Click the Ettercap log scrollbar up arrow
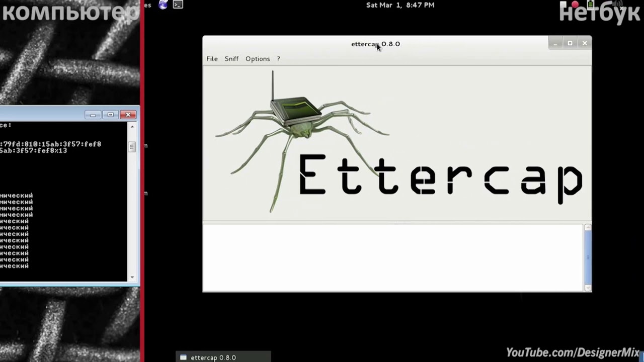Image resolution: width=644 pixels, height=362 pixels. coord(588,228)
